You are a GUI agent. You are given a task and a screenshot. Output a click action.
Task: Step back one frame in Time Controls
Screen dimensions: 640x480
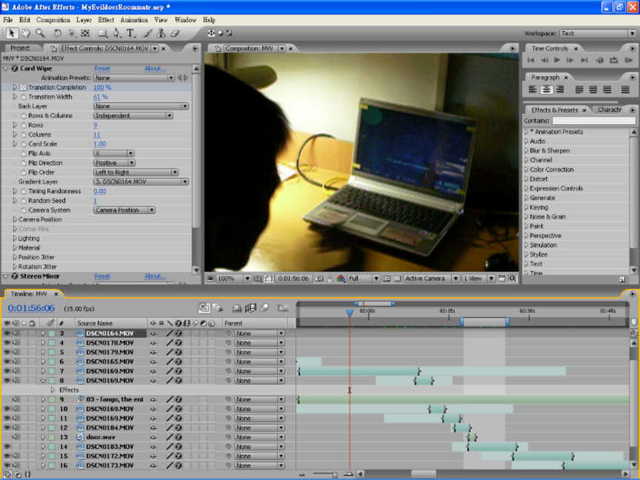coord(545,60)
